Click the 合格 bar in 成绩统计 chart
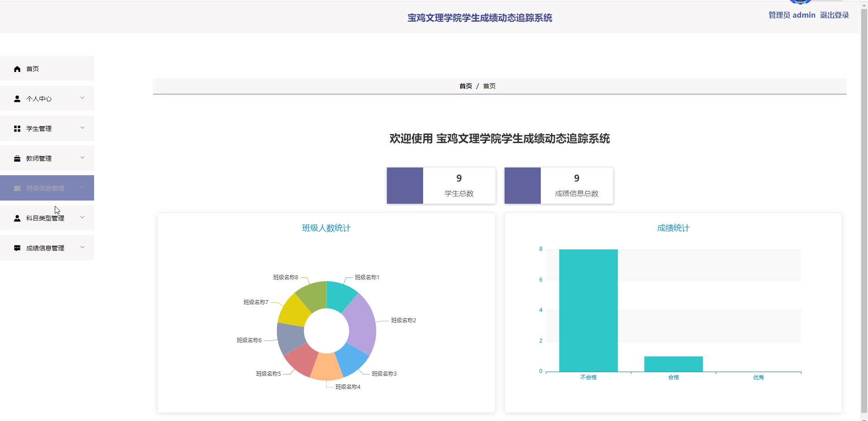Viewport: 868px width, 421px height. (x=673, y=364)
